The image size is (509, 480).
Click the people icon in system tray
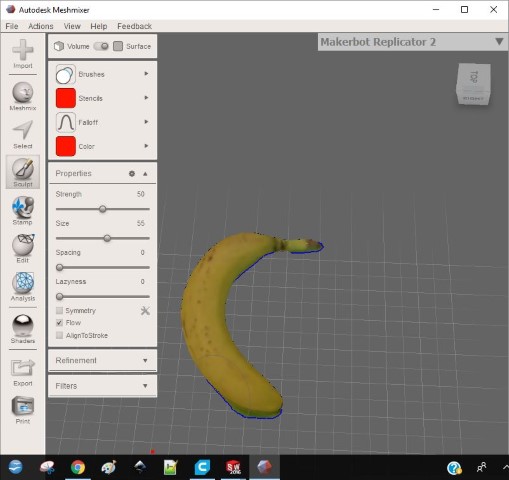(481, 467)
